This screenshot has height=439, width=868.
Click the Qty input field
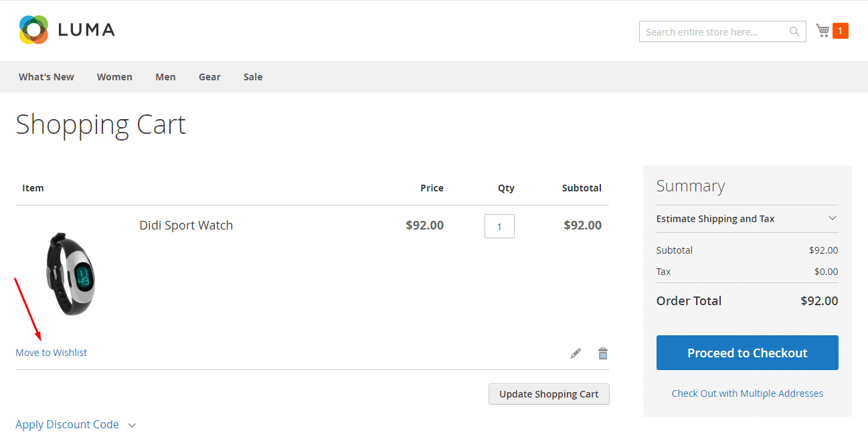499,226
